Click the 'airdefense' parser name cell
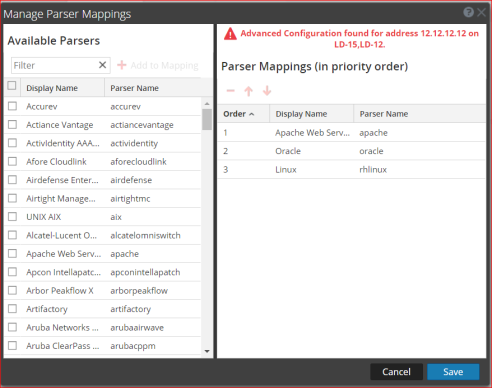492x388 pixels. (x=131, y=180)
